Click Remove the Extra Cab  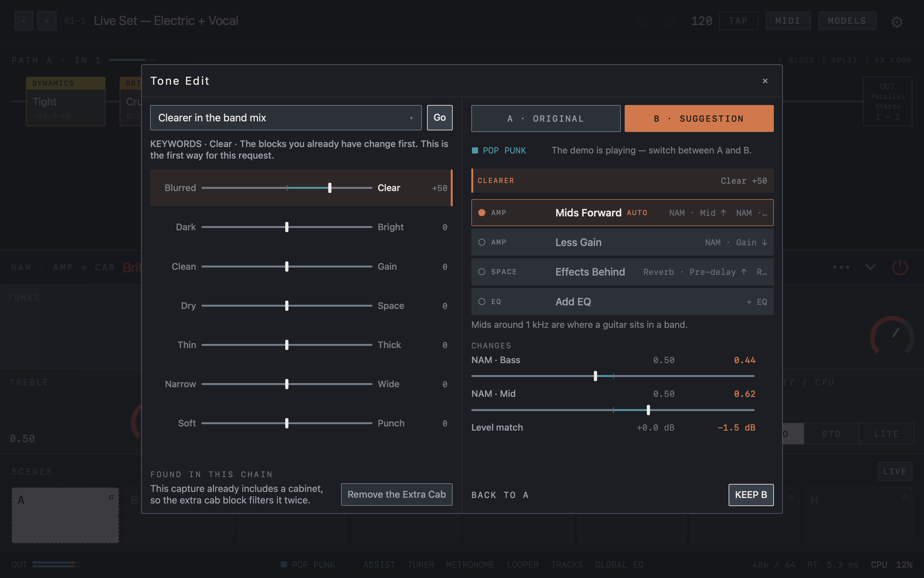point(396,494)
